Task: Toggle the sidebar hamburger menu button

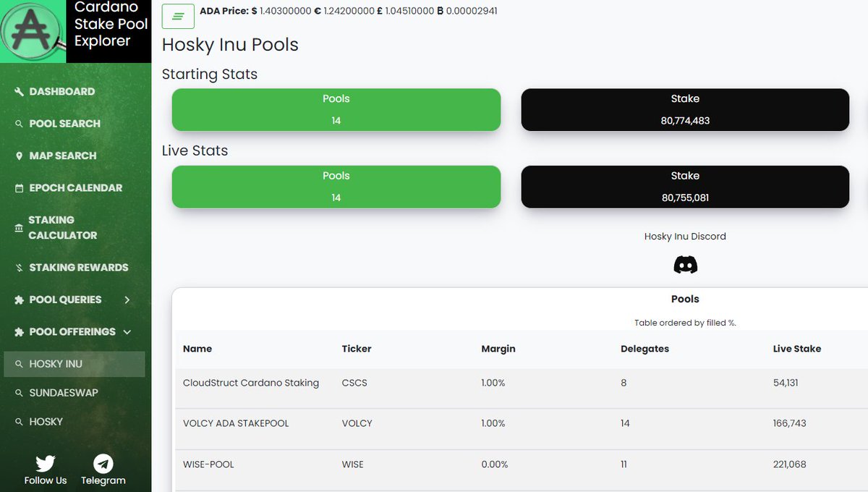Action: 178,16
